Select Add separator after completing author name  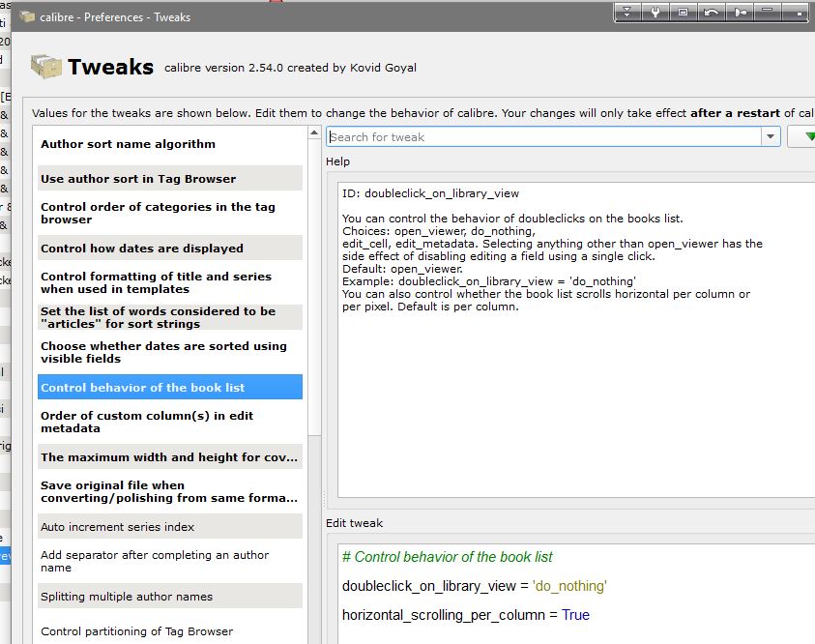pos(170,562)
